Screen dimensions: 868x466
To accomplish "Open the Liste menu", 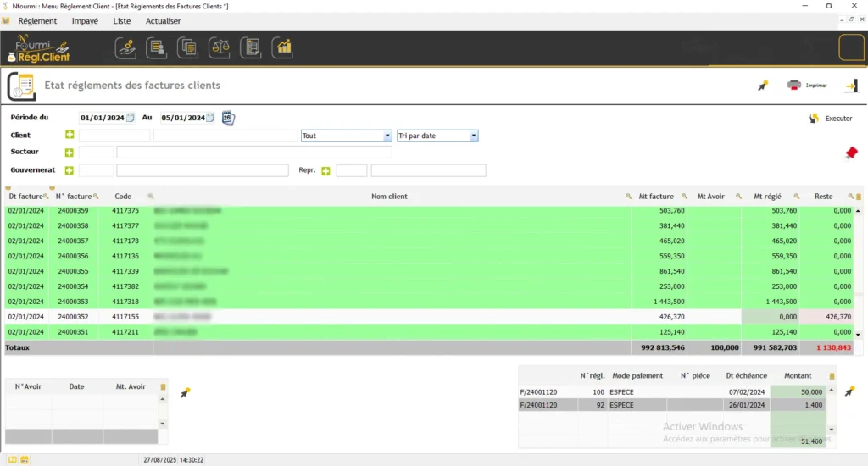I will click(x=122, y=21).
